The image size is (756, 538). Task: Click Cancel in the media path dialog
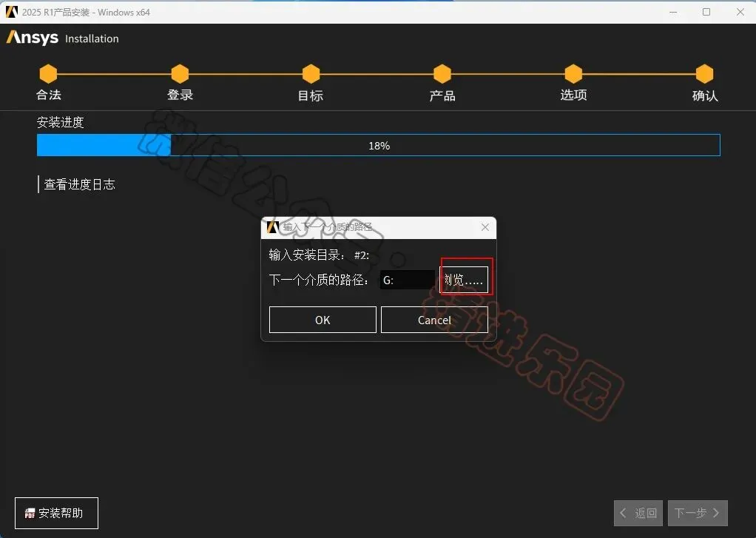[434, 320]
